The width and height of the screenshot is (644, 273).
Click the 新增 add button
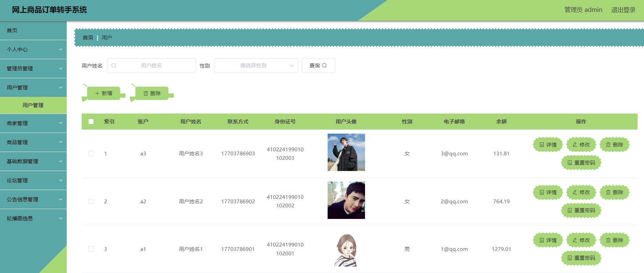[x=103, y=93]
